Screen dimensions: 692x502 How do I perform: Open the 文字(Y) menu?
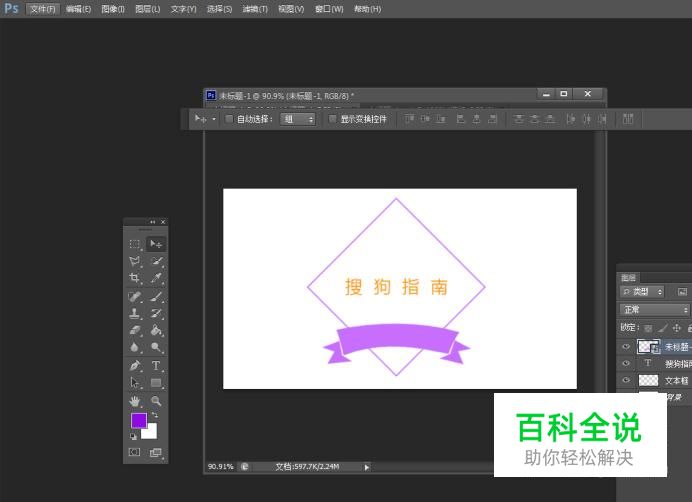[183, 9]
